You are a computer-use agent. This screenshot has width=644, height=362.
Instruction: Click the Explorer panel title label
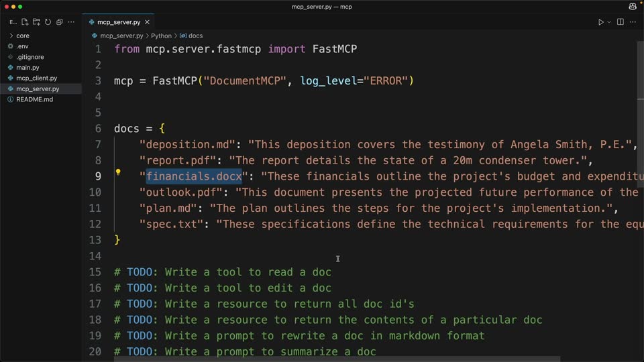coord(13,22)
